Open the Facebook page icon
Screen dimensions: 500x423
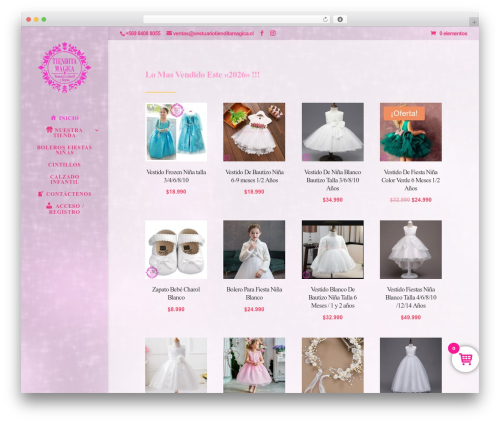262,33
